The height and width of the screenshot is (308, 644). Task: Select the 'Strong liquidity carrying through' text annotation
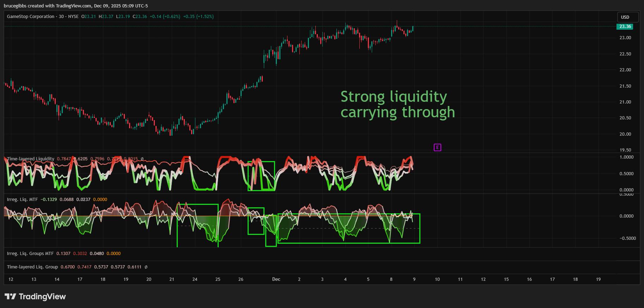coord(397,104)
